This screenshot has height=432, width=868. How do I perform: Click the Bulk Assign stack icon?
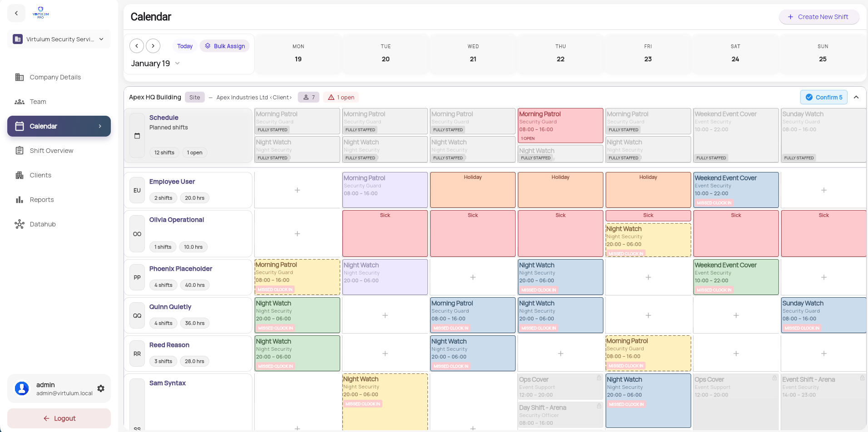click(208, 46)
